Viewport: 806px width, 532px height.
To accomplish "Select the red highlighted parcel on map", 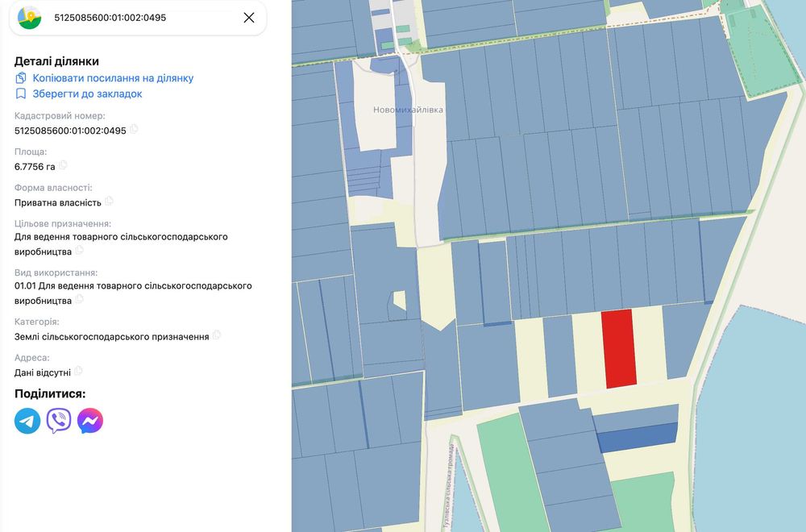I will [x=619, y=349].
